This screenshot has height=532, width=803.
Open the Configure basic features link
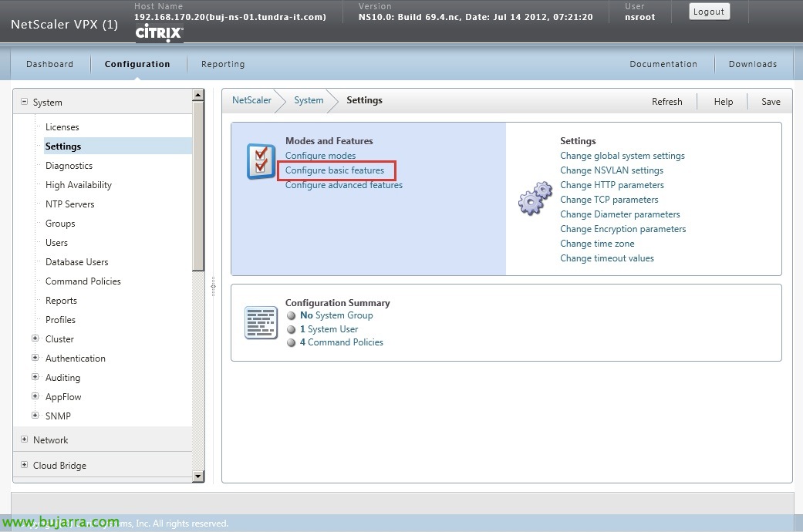tap(335, 170)
